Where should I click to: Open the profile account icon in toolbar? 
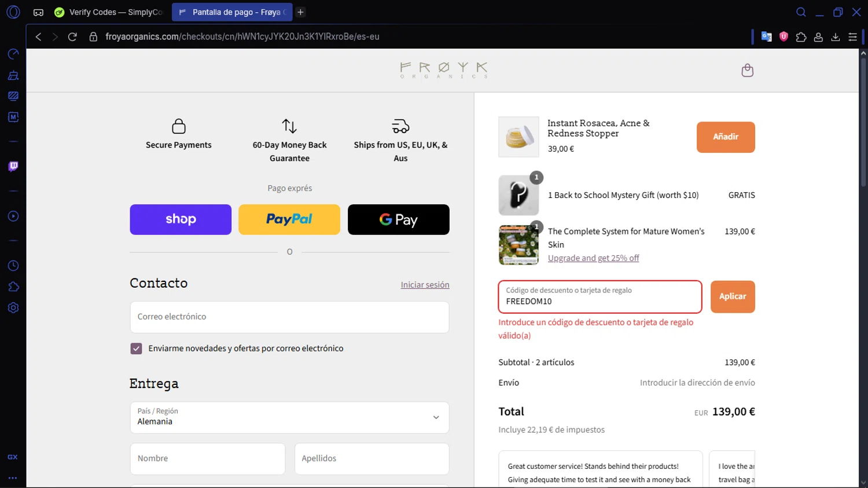[818, 37]
